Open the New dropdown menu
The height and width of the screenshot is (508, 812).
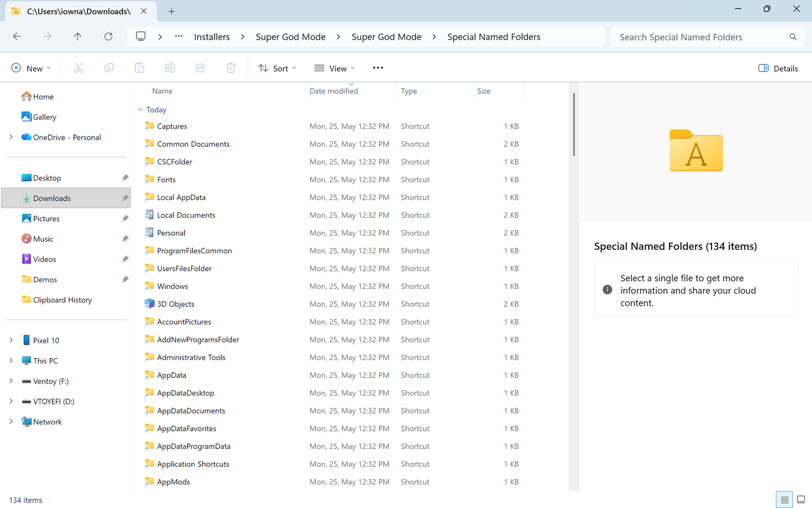click(x=31, y=68)
